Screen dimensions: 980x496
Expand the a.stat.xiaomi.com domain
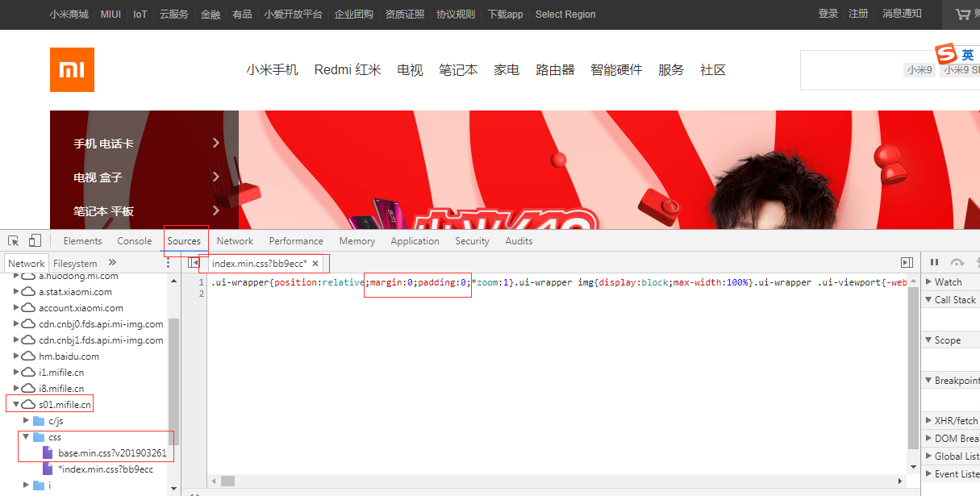point(16,291)
